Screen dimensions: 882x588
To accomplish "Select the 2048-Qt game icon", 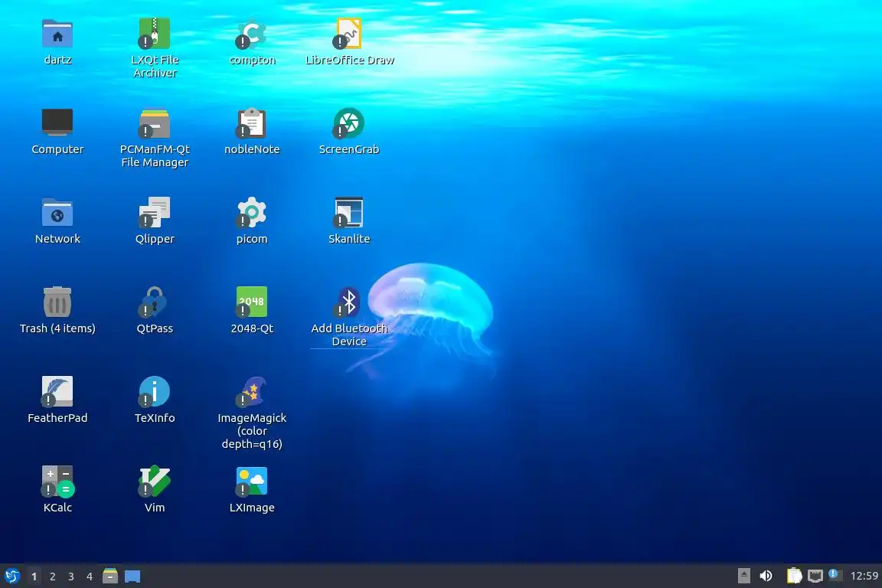I will (x=251, y=302).
